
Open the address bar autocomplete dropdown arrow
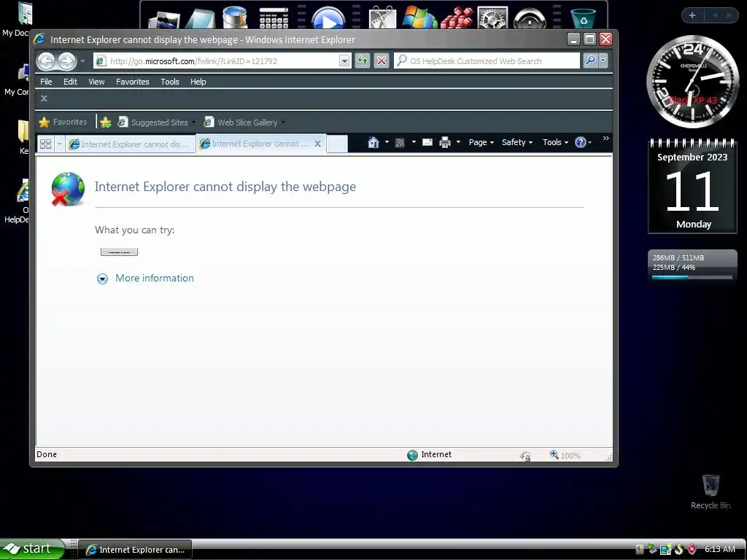click(x=344, y=61)
